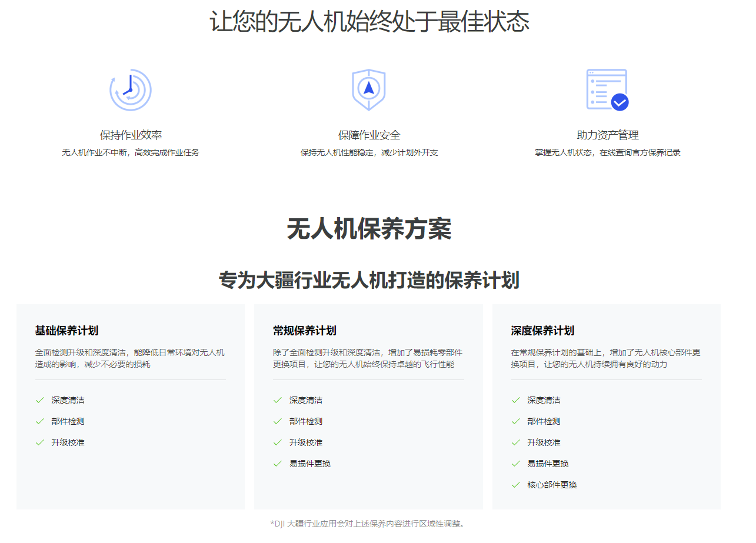This screenshot has height=543, width=756.
Task: Click 易损件更换 checkmark in 常规保养计划 card
Action: pyautogui.click(x=278, y=464)
